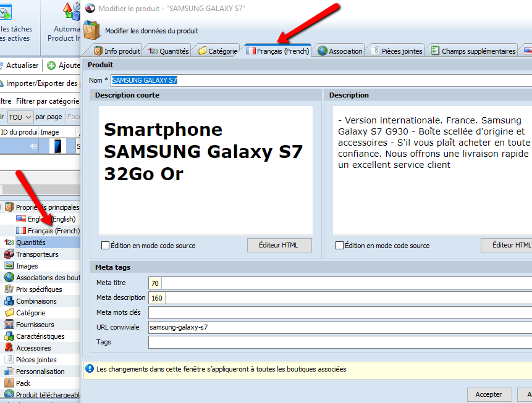Switch to the Quantités tab
This screenshot has height=403, width=532.
point(168,51)
